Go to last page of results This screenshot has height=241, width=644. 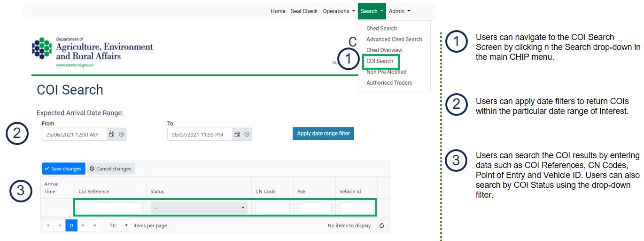pyautogui.click(x=95, y=226)
